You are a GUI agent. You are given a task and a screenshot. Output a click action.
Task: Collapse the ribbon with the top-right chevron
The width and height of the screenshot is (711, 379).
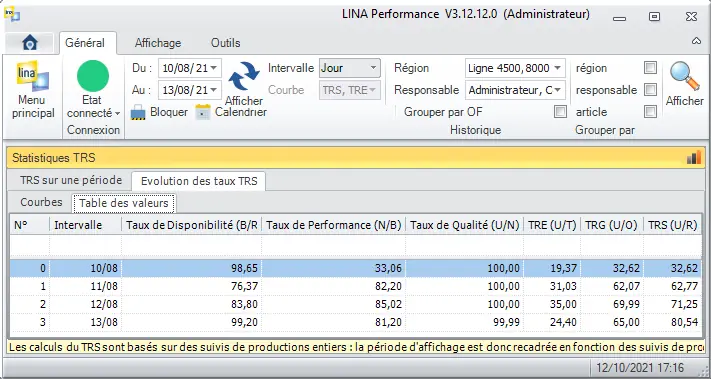pyautogui.click(x=696, y=41)
